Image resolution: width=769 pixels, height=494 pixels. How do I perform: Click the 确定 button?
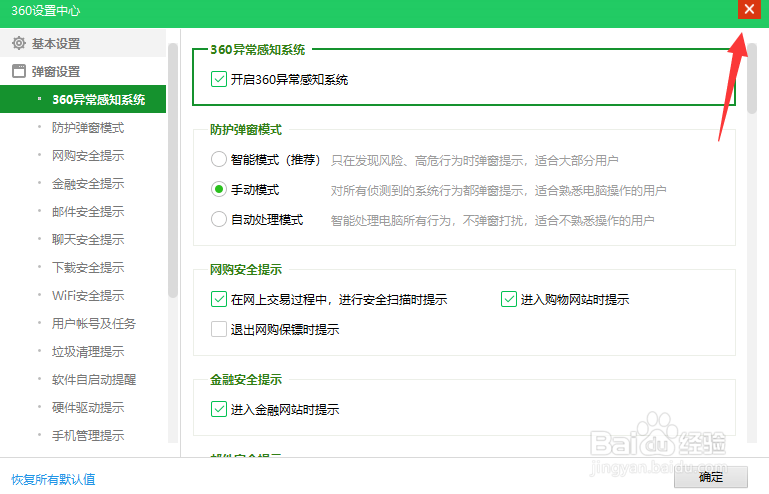pos(711,477)
